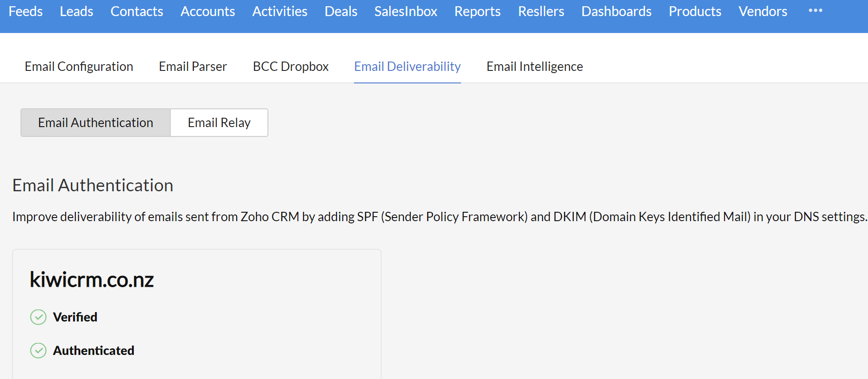Switch to Email Relay toggle

coord(219,123)
